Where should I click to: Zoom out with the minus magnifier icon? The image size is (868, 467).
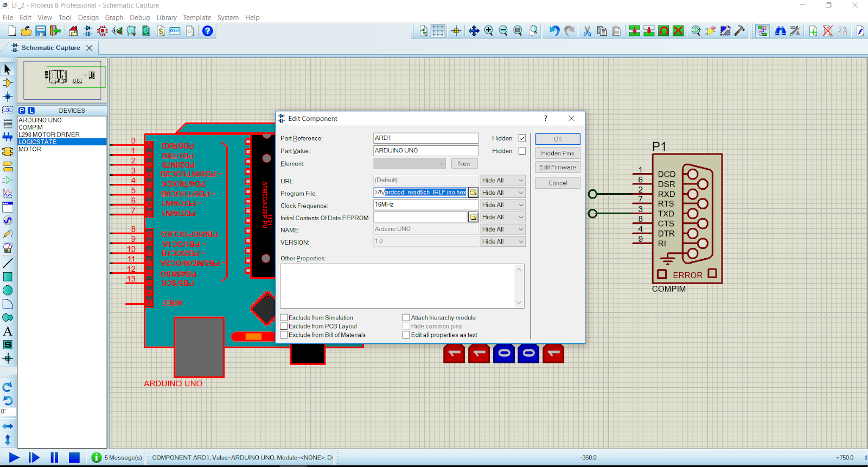pyautogui.click(x=503, y=31)
